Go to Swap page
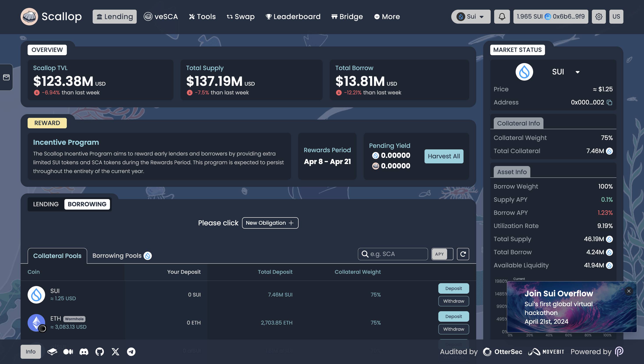The height and width of the screenshot is (364, 644). pos(241,16)
